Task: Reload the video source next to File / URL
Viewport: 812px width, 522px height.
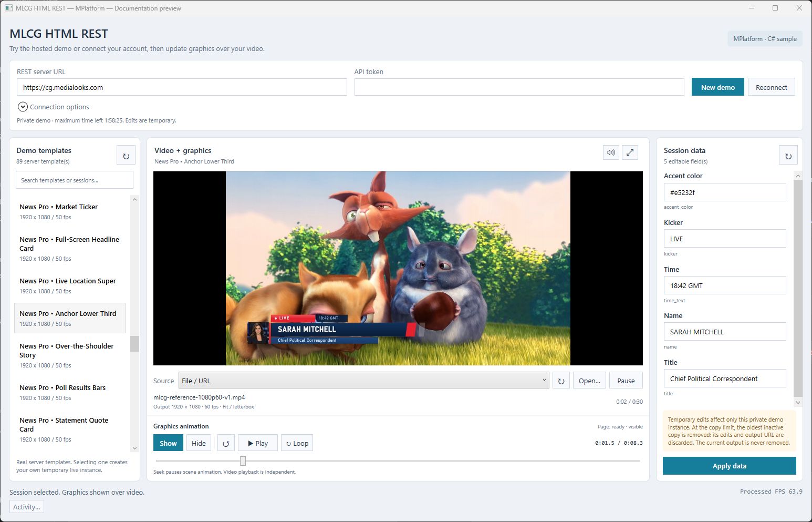Action: [561, 381]
